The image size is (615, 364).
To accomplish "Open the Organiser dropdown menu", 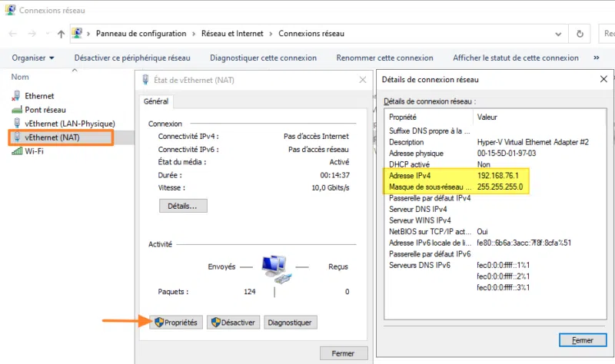I will click(x=33, y=58).
